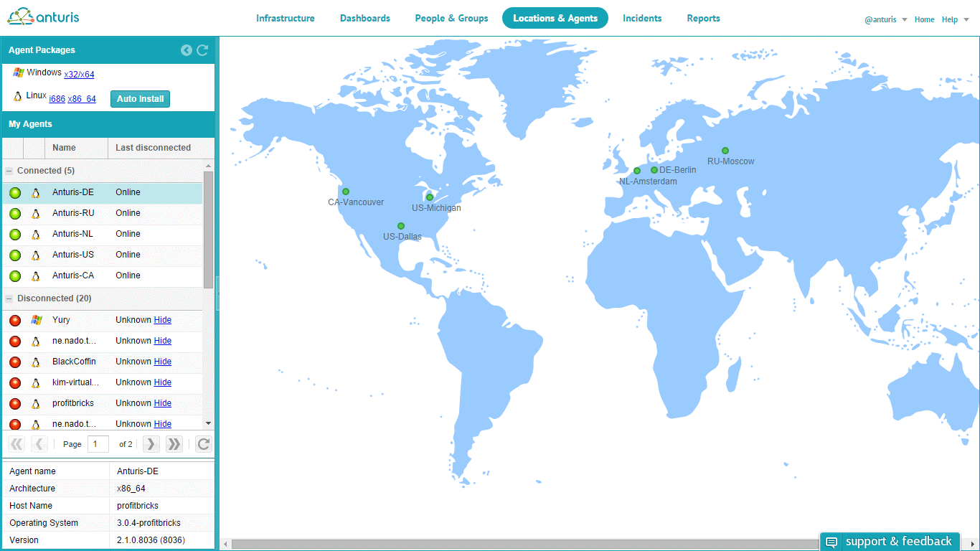The width and height of the screenshot is (980, 551).
Task: Open the Incidents tab
Action: (642, 19)
